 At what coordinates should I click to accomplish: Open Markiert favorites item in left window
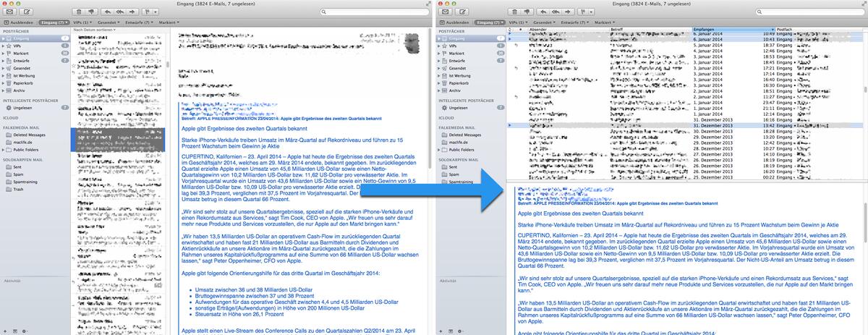tap(169, 23)
